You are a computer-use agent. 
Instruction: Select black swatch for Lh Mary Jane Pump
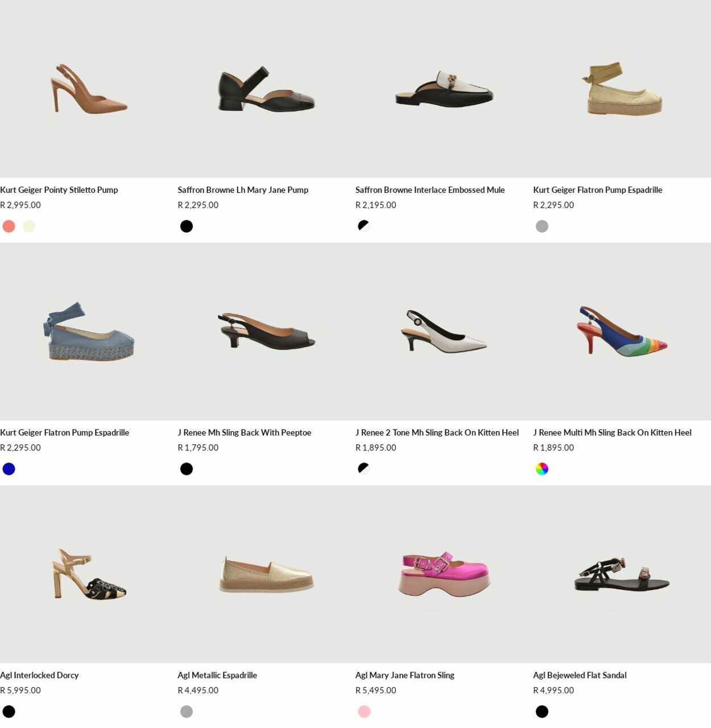[x=187, y=226]
